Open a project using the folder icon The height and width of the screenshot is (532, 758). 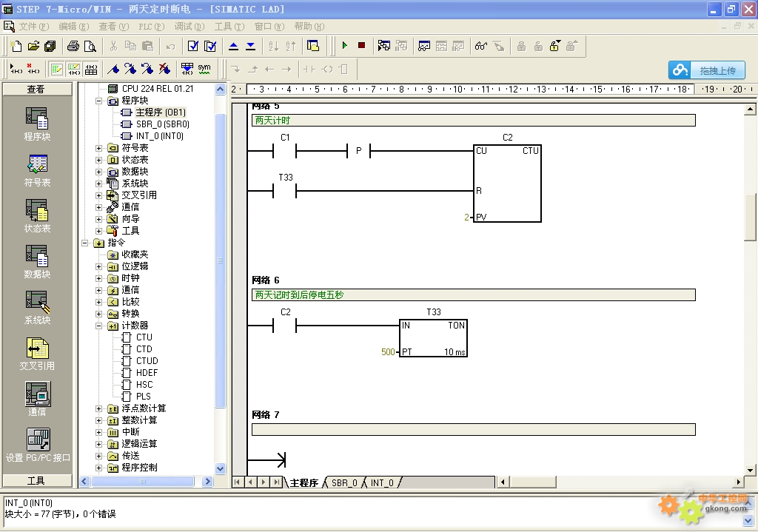point(33,46)
